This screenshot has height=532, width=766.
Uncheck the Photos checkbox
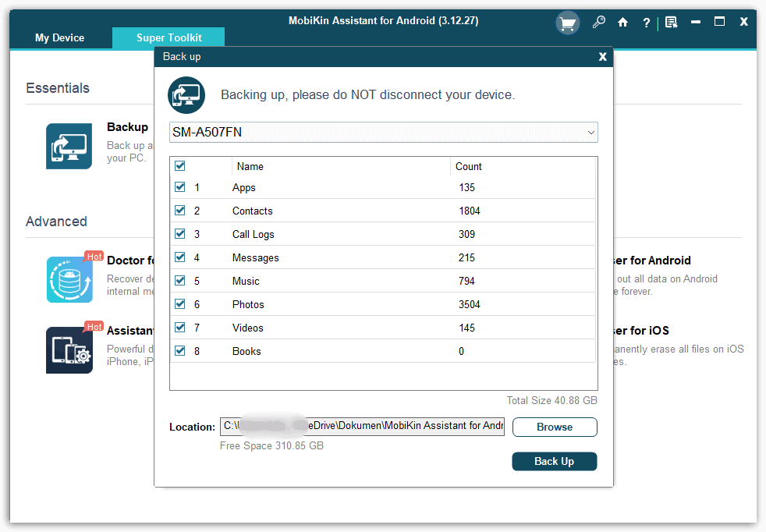coord(179,304)
